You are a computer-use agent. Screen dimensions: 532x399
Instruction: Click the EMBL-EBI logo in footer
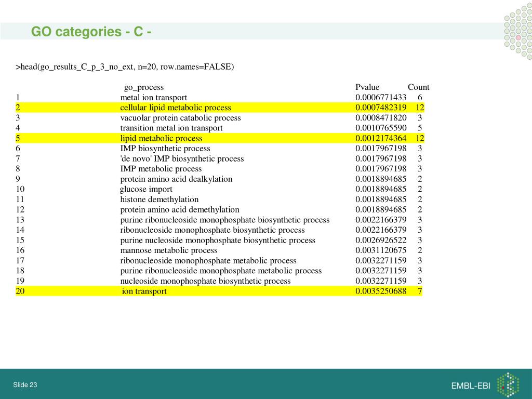pos(485,385)
